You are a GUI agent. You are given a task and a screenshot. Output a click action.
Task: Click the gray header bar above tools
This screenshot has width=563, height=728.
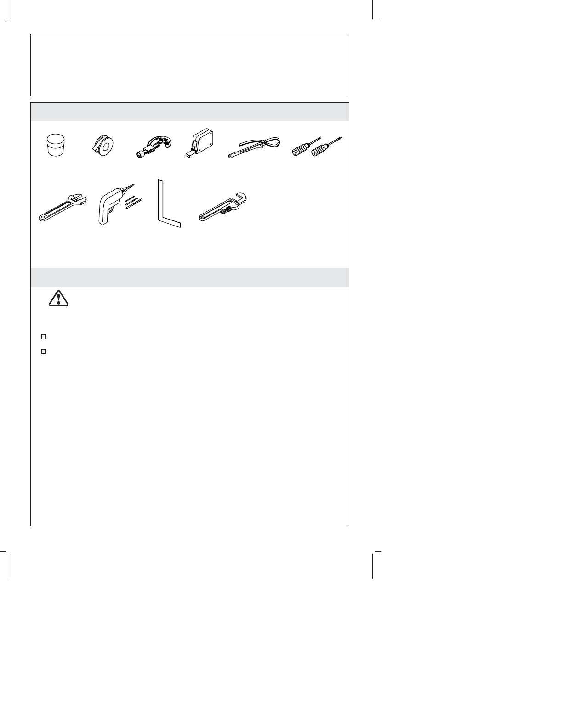190,112
